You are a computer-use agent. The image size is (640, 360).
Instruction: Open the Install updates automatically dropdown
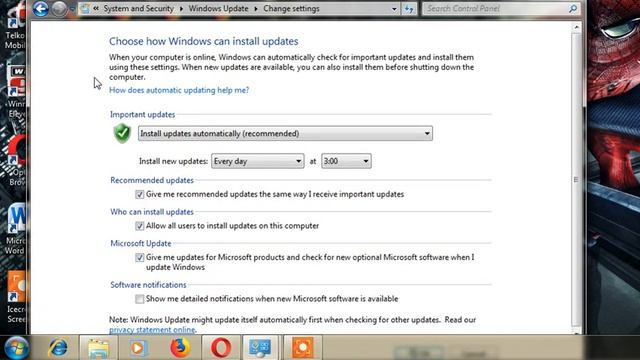coord(285,133)
